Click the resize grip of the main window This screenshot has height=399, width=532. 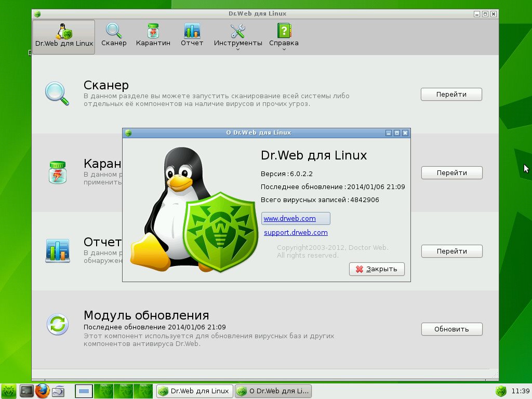tap(495, 375)
